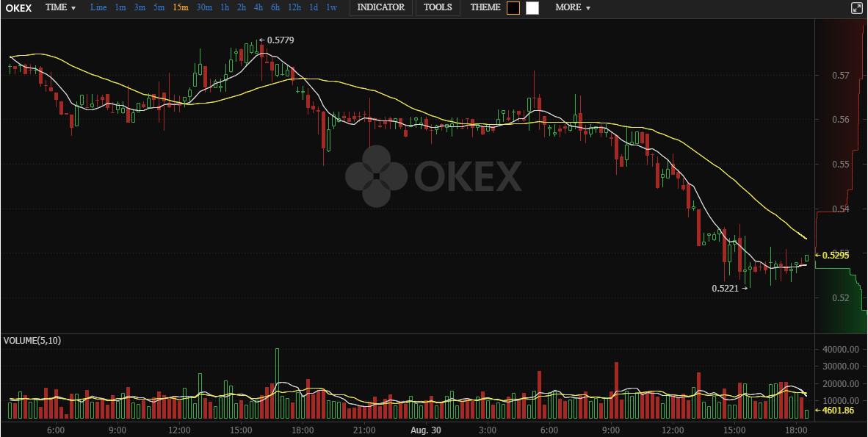The height and width of the screenshot is (437, 868).
Task: Expand chart to fullscreen with top-right icon
Action: pyautogui.click(x=856, y=8)
